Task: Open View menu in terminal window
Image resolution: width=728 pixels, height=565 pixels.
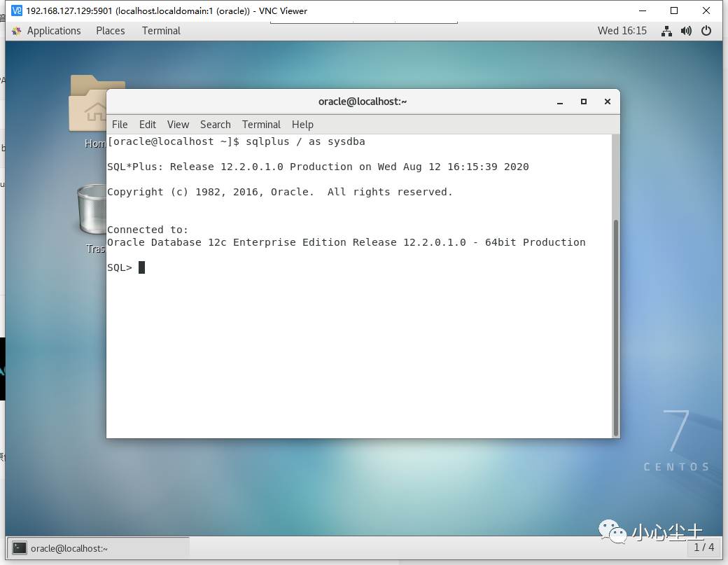Action: (x=178, y=125)
